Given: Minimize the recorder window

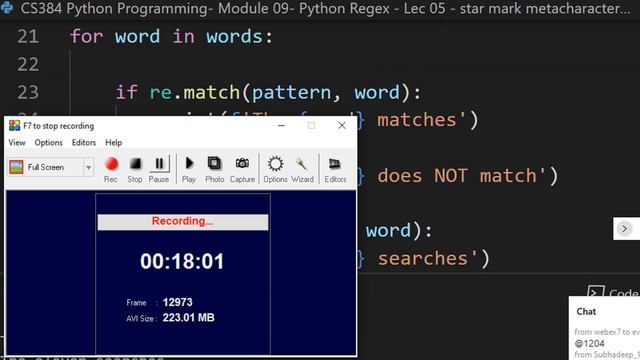Looking at the screenshot, I should (x=281, y=125).
